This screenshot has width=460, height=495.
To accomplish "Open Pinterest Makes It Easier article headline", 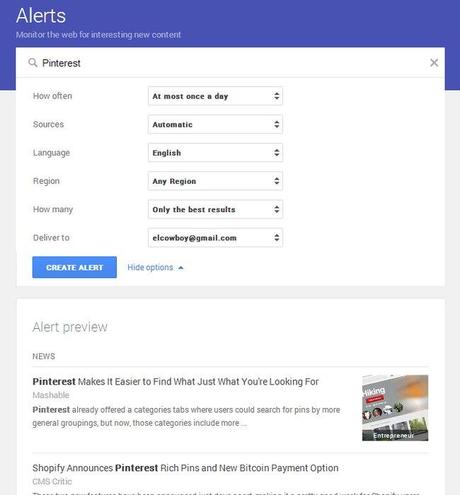I will pyautogui.click(x=175, y=381).
